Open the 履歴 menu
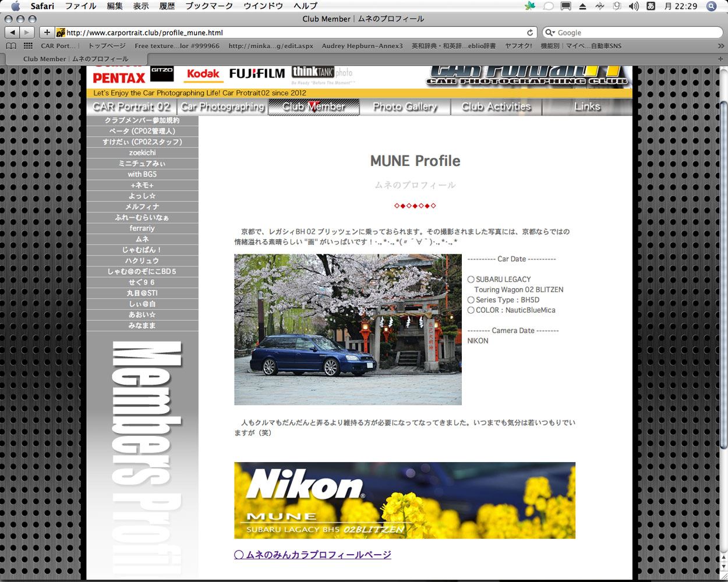 click(167, 6)
